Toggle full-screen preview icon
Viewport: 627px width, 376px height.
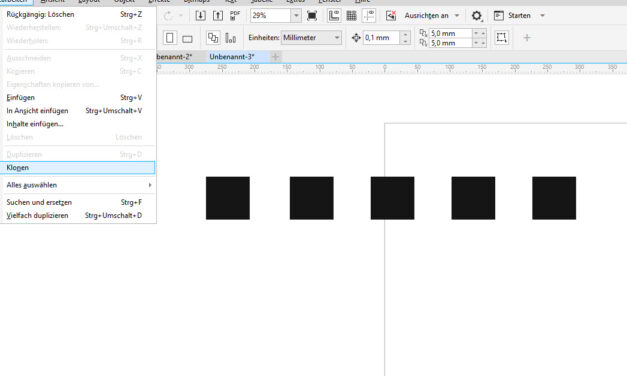click(312, 16)
